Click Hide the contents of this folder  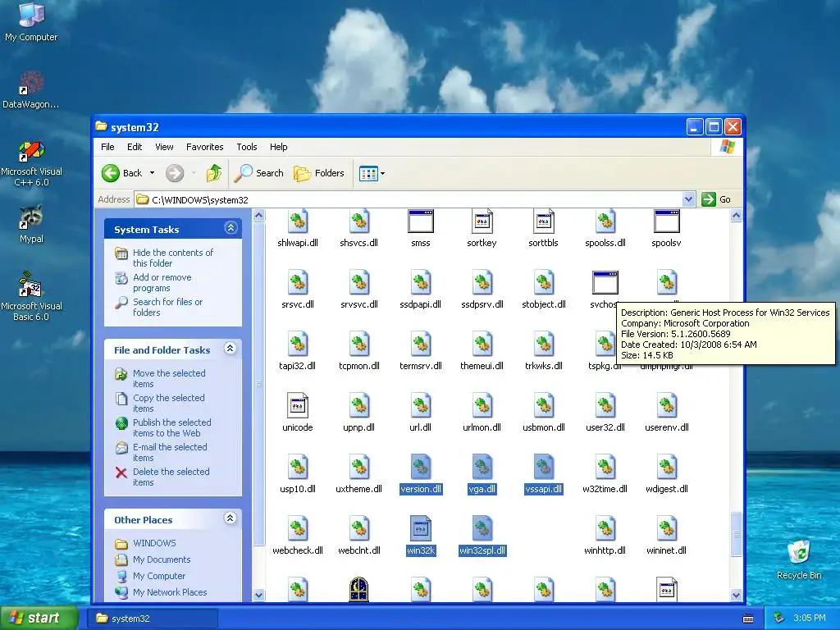click(x=173, y=258)
